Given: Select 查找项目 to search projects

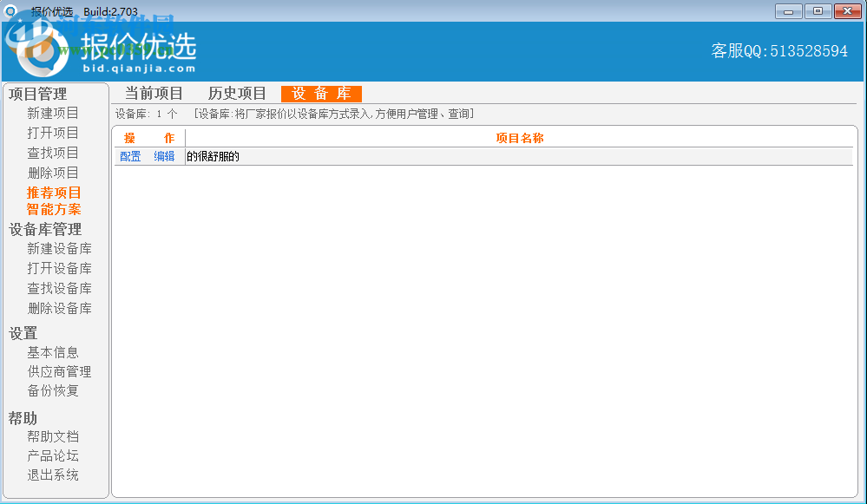Looking at the screenshot, I should click(x=53, y=152).
